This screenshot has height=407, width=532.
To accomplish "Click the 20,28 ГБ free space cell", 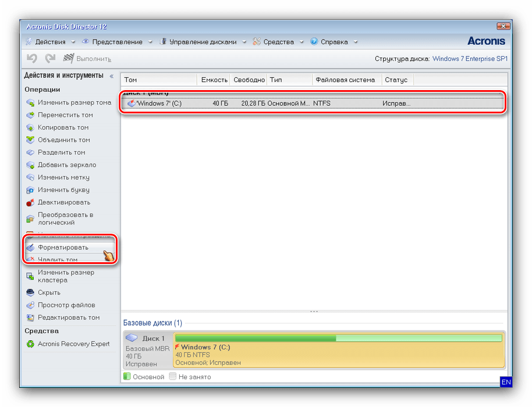I will tap(253, 103).
